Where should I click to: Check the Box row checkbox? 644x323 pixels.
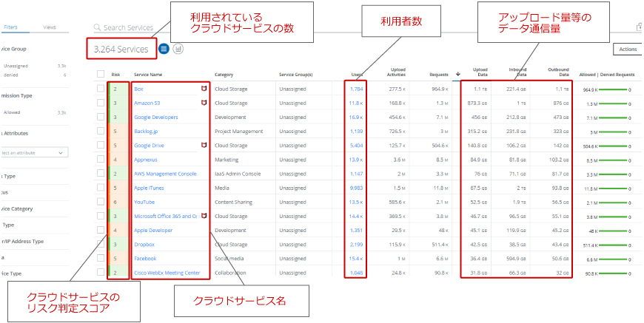point(101,89)
